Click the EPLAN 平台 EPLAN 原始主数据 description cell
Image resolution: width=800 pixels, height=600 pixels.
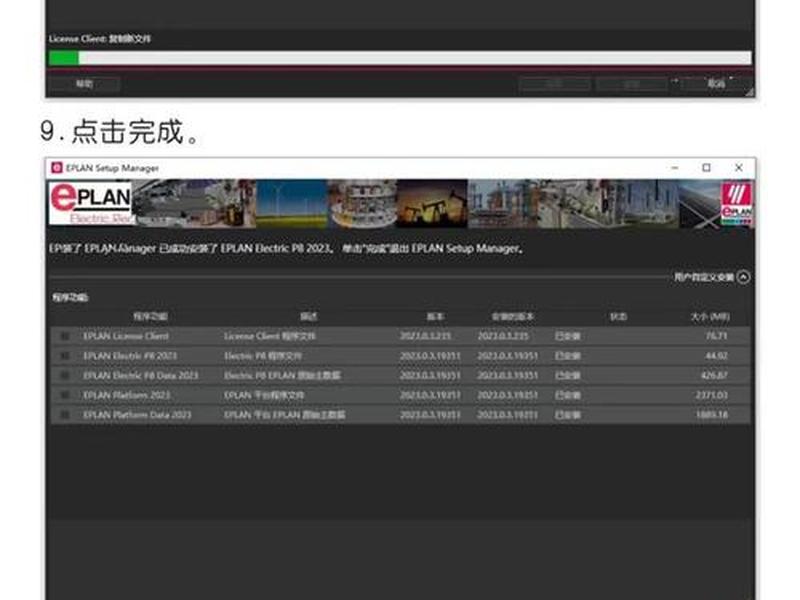(x=285, y=415)
